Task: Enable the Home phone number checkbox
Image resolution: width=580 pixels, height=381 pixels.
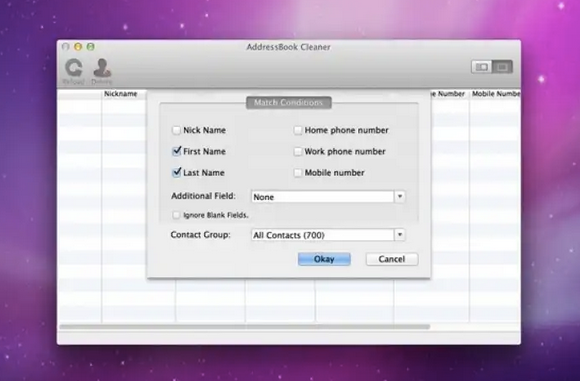Action: pos(298,130)
